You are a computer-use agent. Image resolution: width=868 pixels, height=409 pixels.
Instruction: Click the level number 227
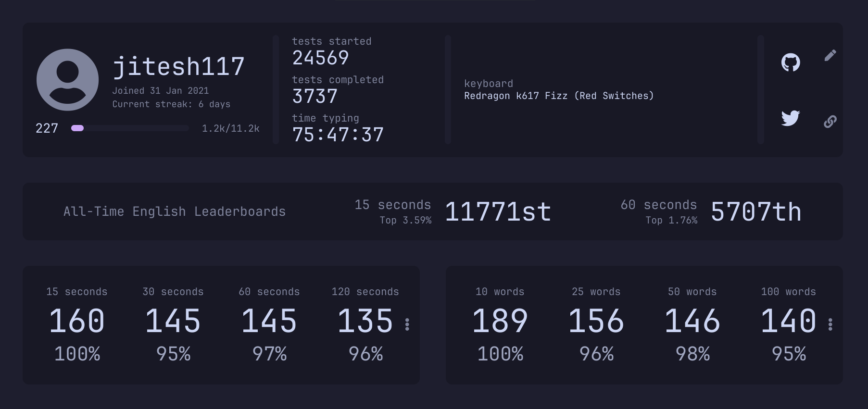(x=47, y=128)
